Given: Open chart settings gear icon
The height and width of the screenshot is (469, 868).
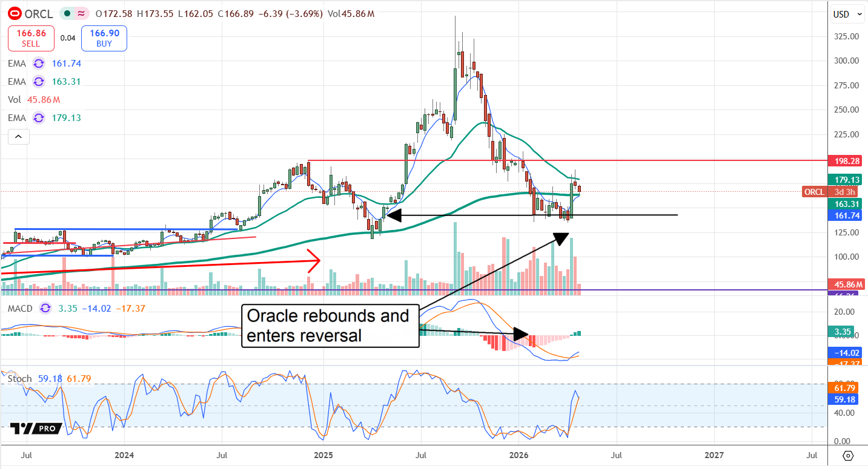Looking at the screenshot, I should click(848, 456).
